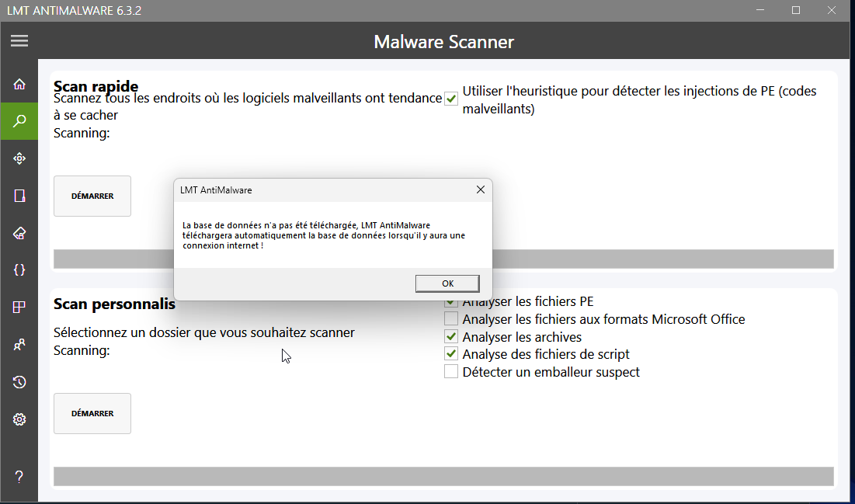
Task: Open the crosshair target sidebar icon
Action: pyautogui.click(x=19, y=158)
